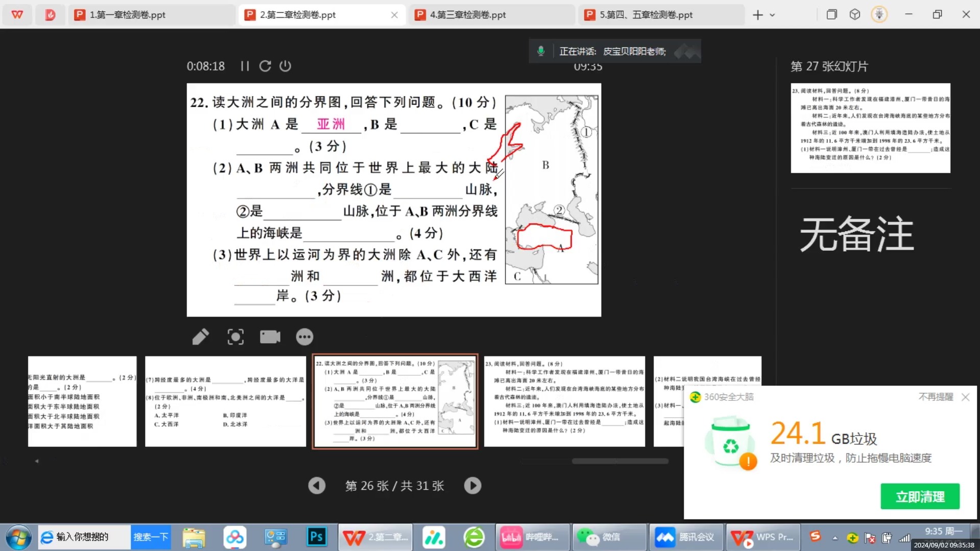This screenshot has width=980, height=551.
Task: Open the screenshot capture tool
Action: [235, 337]
